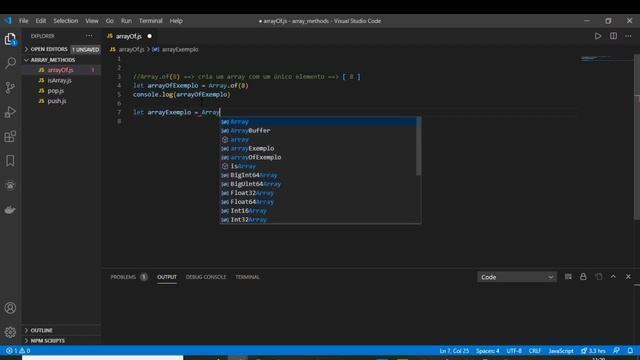Run the code with play icon
Image resolution: width=640 pixels, height=360 pixels.
coord(598,36)
